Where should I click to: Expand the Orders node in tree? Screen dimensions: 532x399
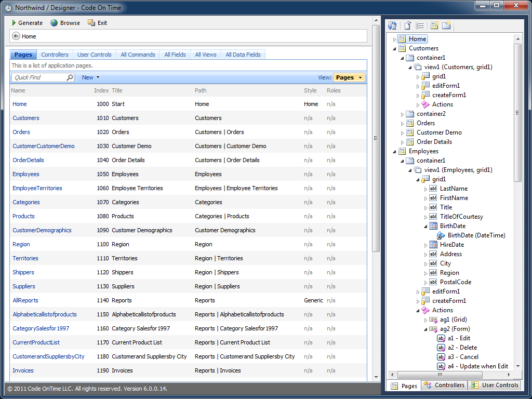[x=402, y=123]
